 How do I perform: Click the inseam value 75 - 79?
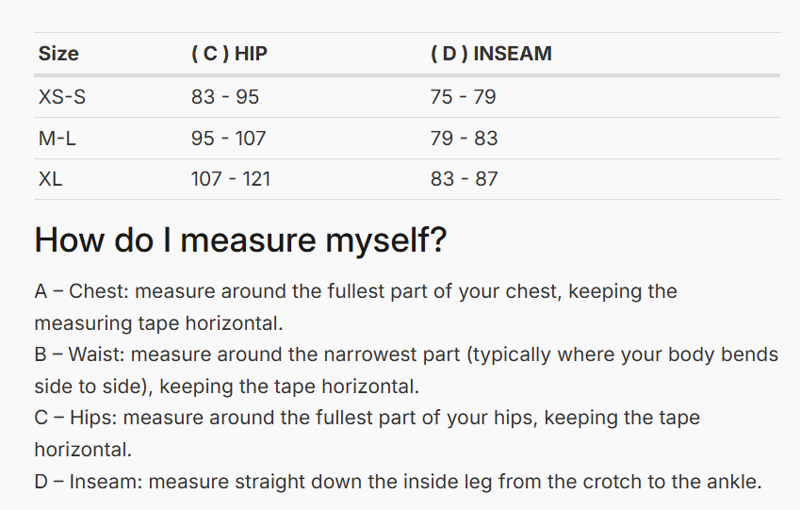(x=463, y=97)
